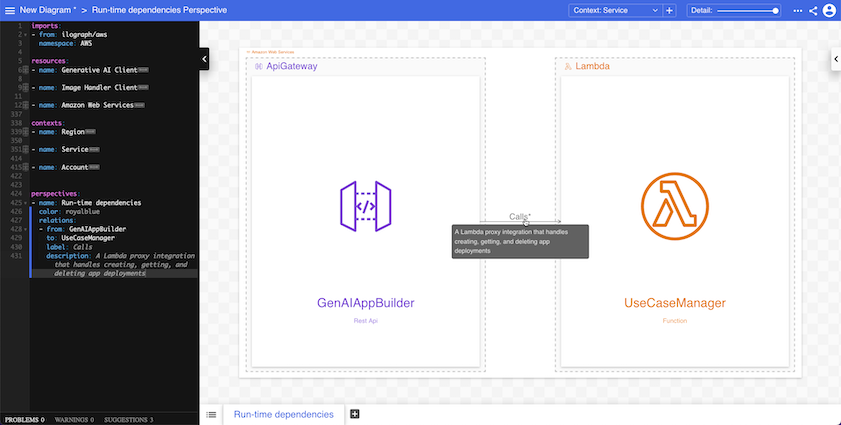Open the perspectives list icon

[211, 414]
